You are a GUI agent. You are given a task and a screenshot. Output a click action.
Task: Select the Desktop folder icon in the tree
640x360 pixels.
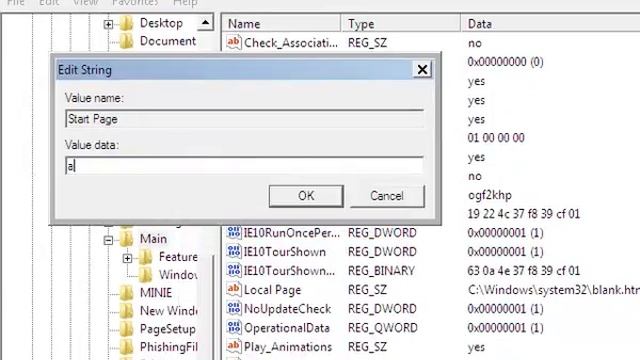point(127,23)
